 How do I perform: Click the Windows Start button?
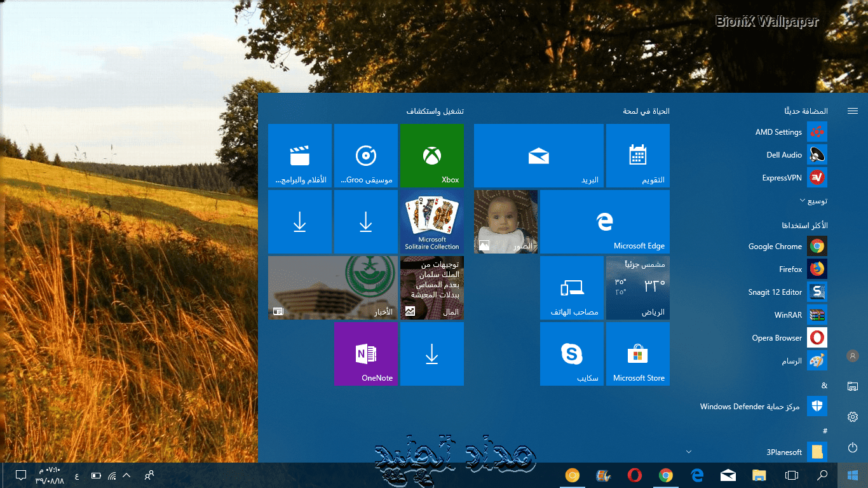pos(853,475)
